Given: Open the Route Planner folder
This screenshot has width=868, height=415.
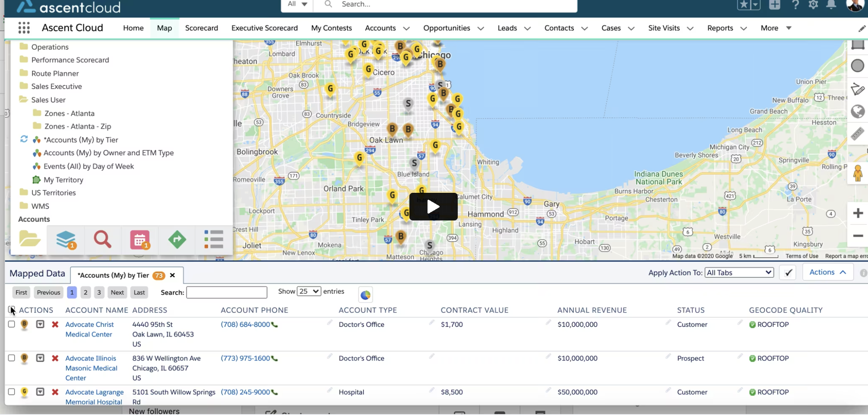Looking at the screenshot, I should coord(55,73).
